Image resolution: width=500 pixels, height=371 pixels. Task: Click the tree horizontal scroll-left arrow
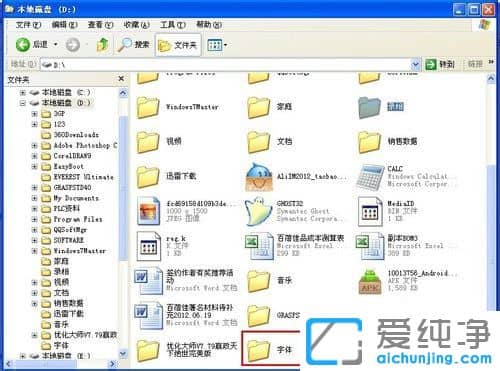coord(10,364)
